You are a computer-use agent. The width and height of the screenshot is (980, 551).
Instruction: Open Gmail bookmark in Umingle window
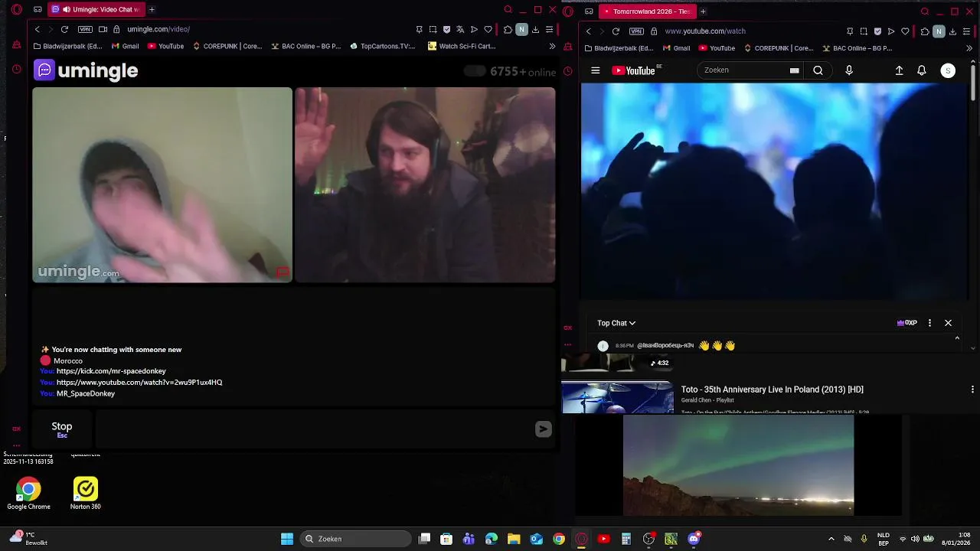click(x=125, y=46)
